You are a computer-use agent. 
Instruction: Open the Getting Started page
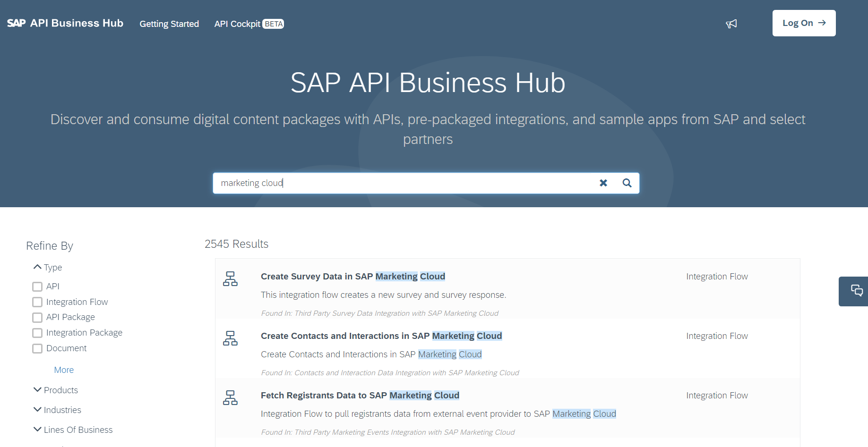tap(169, 24)
